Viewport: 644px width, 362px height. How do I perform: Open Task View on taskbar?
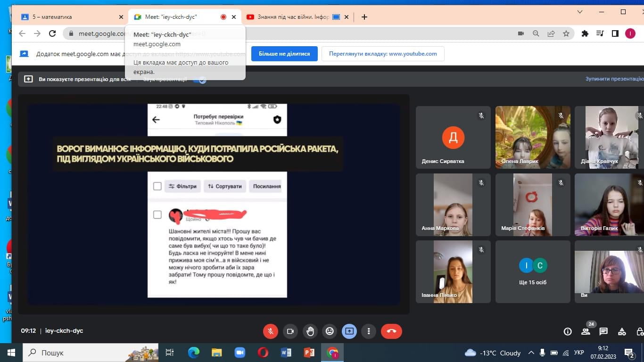tap(170, 353)
